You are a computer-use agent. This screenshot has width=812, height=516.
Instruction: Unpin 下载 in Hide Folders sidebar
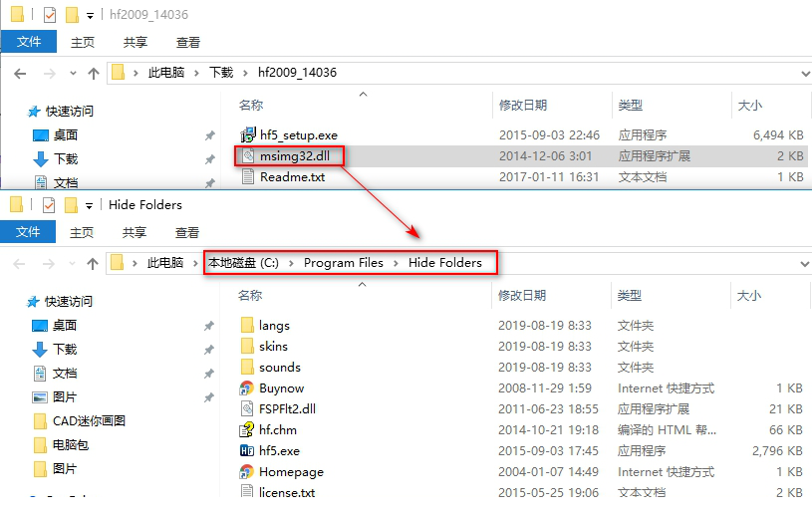pyautogui.click(x=208, y=350)
